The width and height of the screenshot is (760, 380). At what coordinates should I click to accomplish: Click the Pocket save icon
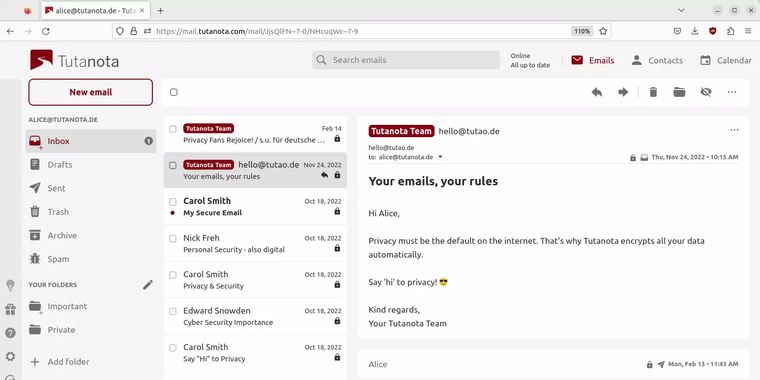pyautogui.click(x=677, y=31)
